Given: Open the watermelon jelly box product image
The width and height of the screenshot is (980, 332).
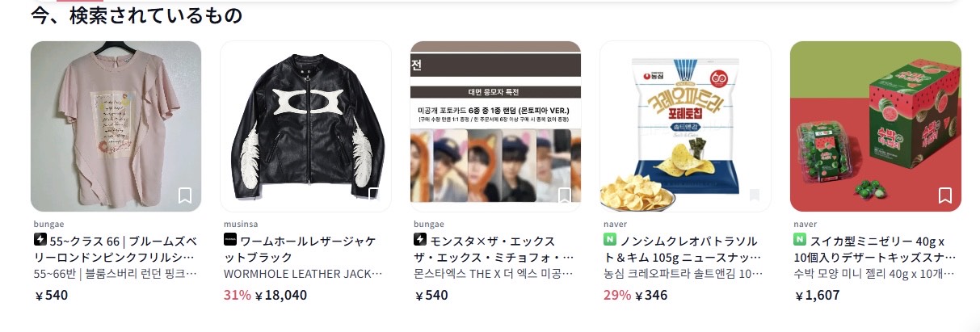Looking at the screenshot, I should (876, 126).
